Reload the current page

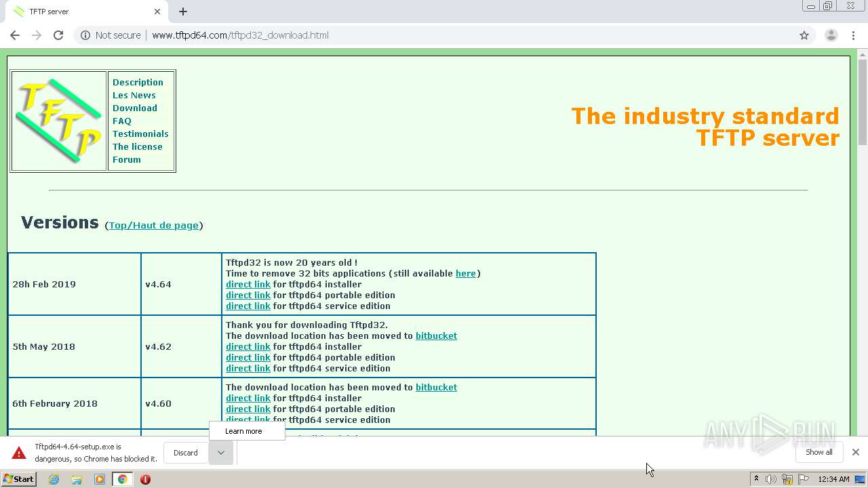(58, 35)
